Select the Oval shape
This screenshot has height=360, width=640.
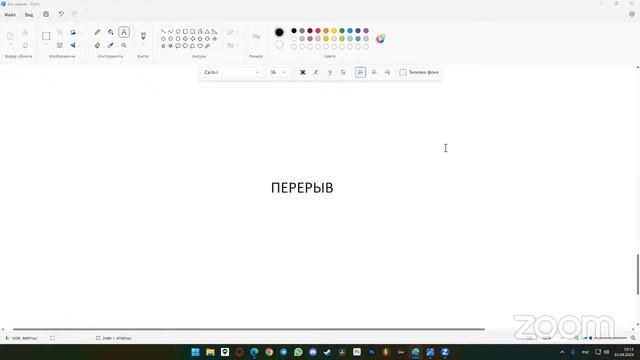pos(178,31)
